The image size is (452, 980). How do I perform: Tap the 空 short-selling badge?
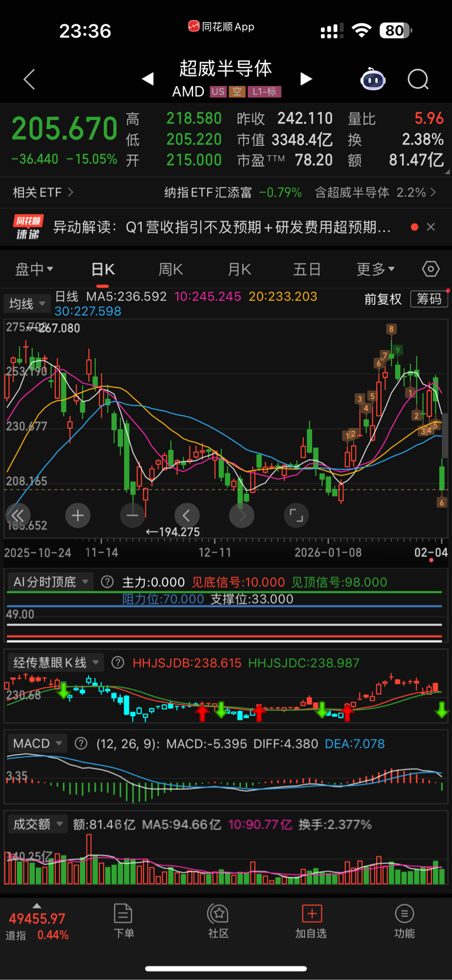point(237,92)
